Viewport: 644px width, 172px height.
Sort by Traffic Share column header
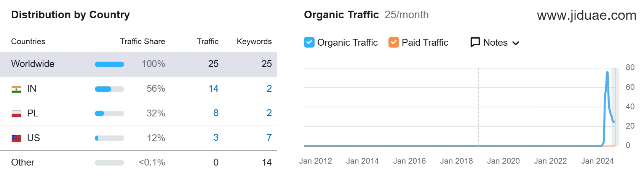point(142,41)
